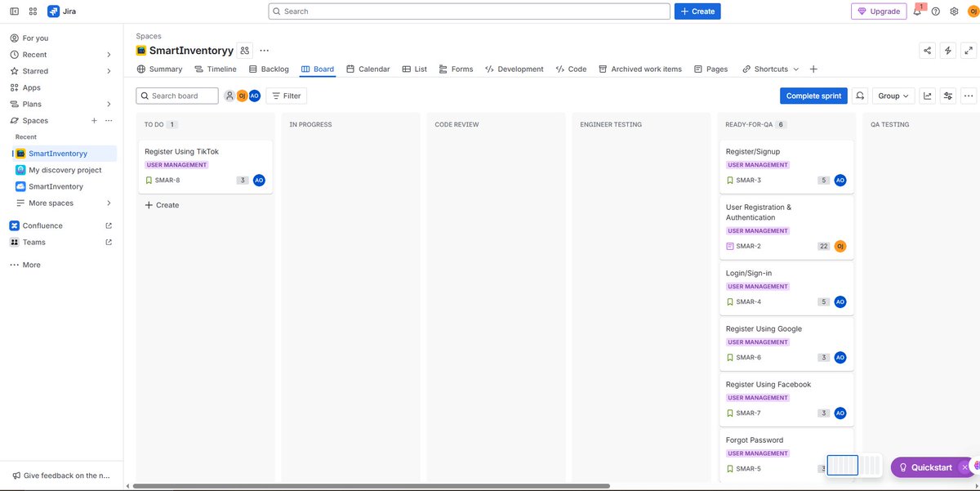Image resolution: width=980 pixels, height=491 pixels.
Task: Open the Group dropdown
Action: [x=893, y=96]
